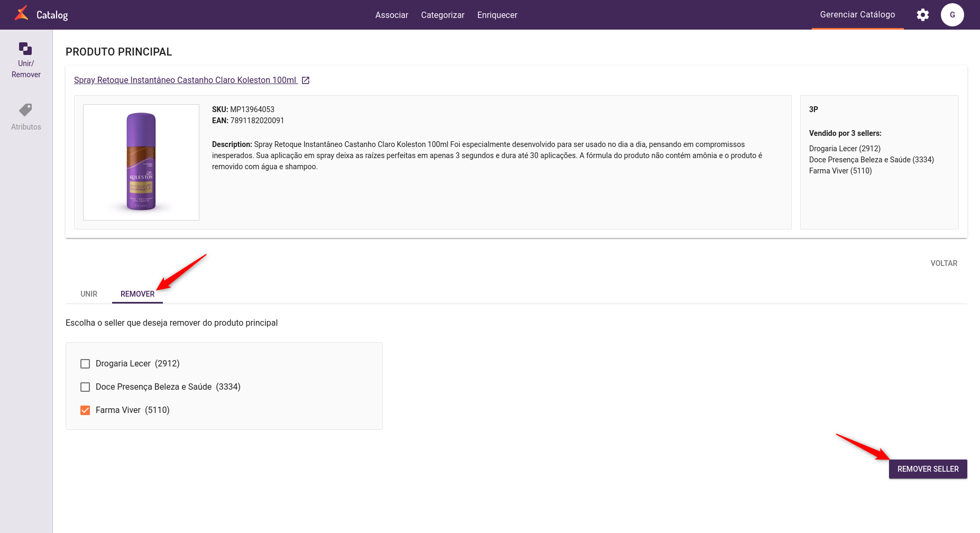This screenshot has height=533, width=980.
Task: Open the Associar menu
Action: tap(392, 15)
